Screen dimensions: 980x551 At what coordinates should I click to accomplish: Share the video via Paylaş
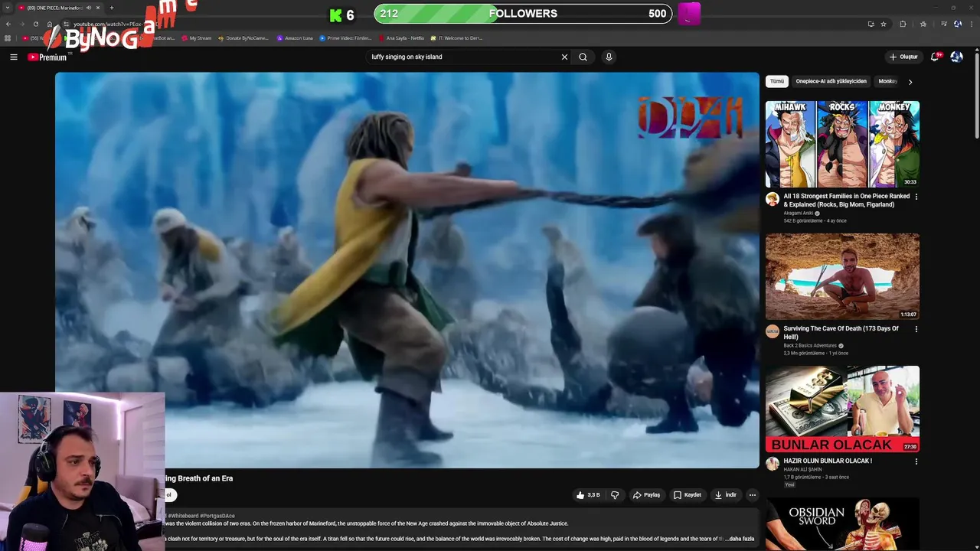(x=646, y=495)
